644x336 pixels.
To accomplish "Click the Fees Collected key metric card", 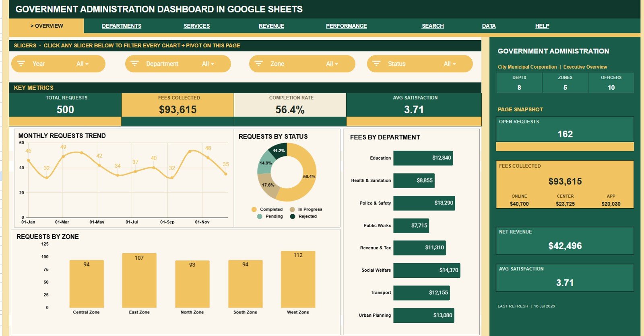I will (178, 105).
